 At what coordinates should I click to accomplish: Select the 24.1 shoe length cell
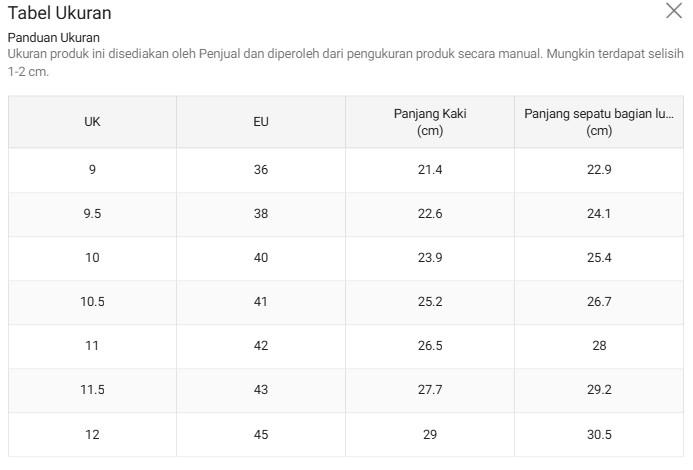(x=599, y=214)
